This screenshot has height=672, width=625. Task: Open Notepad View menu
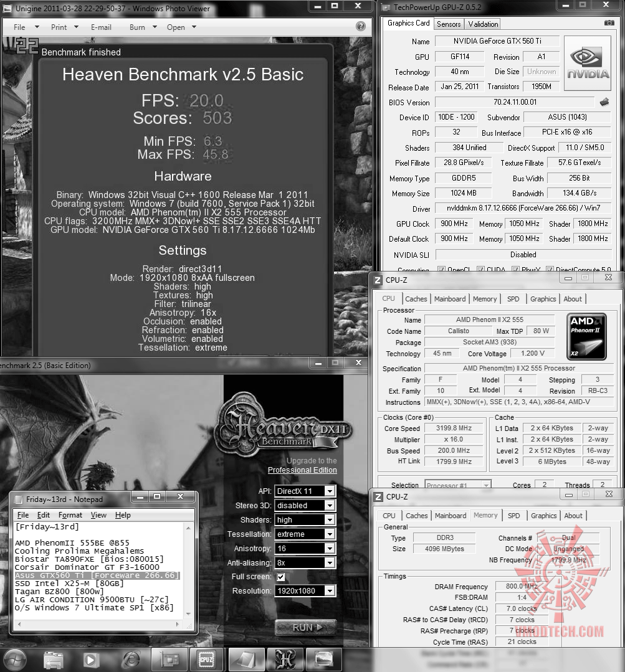pyautogui.click(x=98, y=514)
